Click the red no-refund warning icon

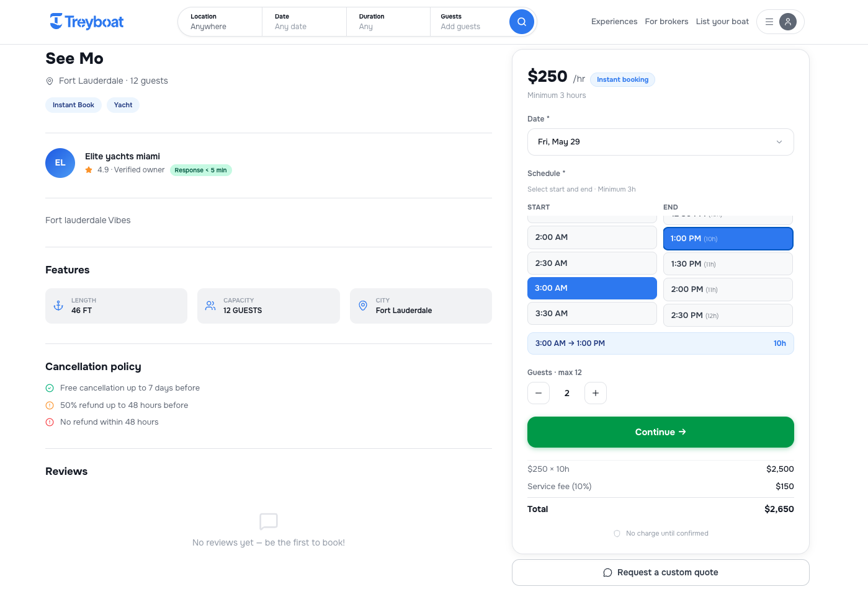click(50, 422)
